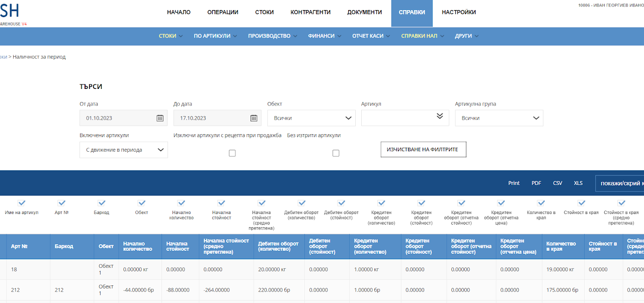Open the Артикулна група dropdown

[499, 118]
